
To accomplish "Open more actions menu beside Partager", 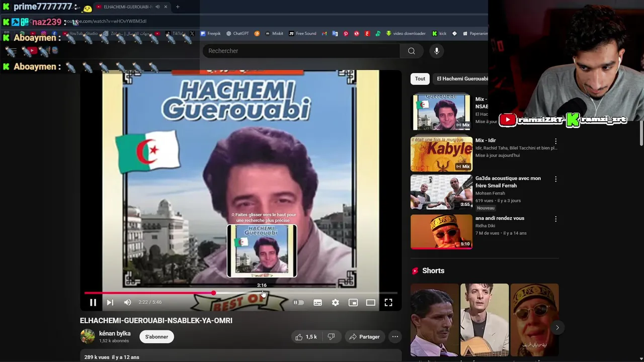I will coord(395,337).
